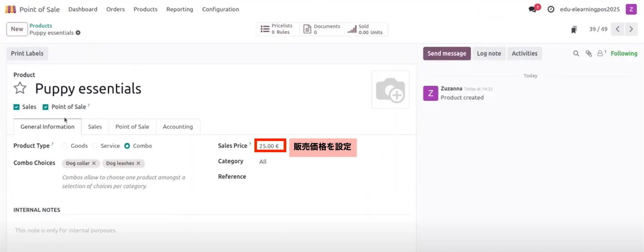Search messages with the magnifier icon
This screenshot has height=252, width=644.
point(576,54)
